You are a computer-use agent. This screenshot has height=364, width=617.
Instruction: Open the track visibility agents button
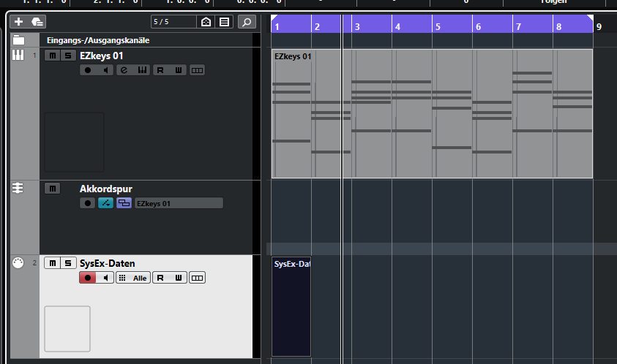point(206,22)
